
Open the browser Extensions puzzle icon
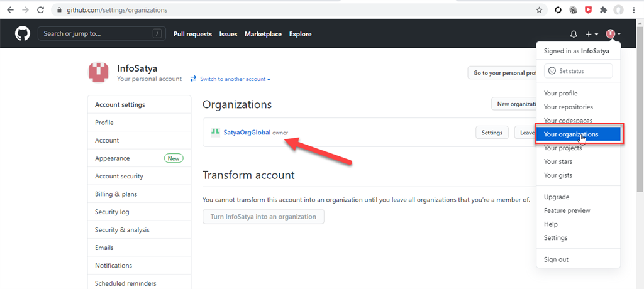[x=604, y=10]
